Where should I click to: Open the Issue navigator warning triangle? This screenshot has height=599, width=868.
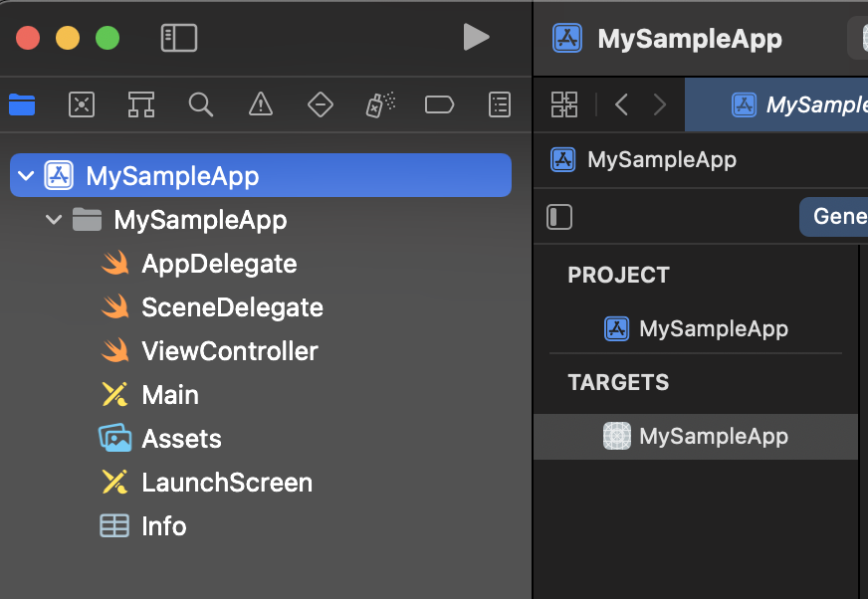pos(261,104)
